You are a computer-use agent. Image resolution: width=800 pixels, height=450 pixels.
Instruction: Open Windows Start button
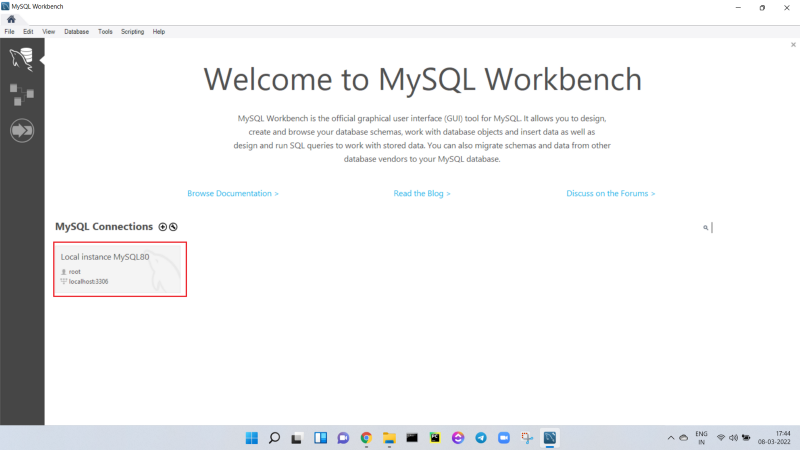tap(252, 438)
